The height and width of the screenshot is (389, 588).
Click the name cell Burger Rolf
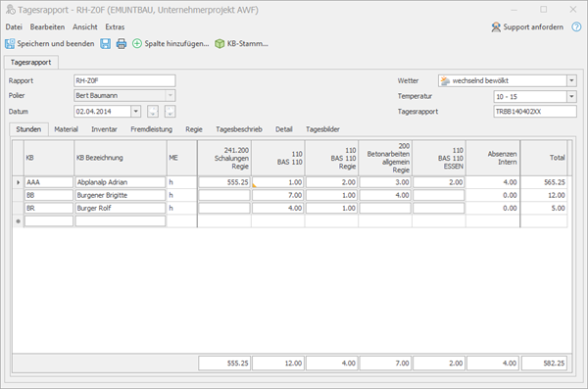tap(121, 208)
